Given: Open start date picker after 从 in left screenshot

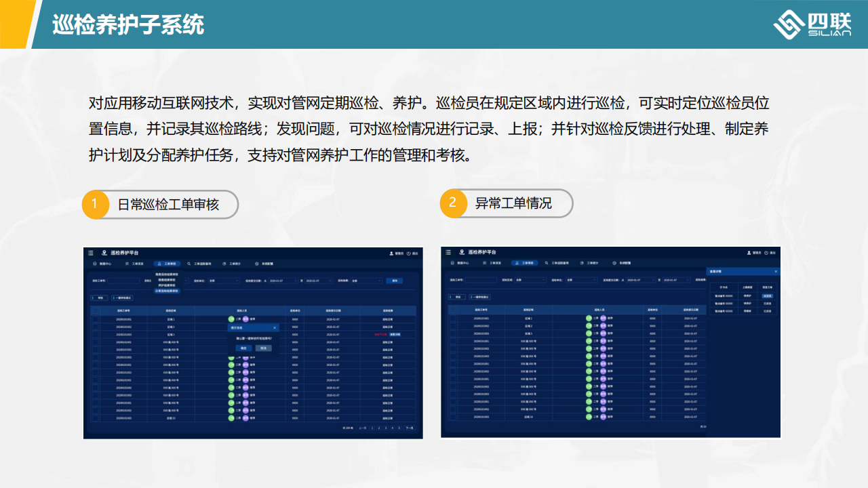Looking at the screenshot, I should (283, 281).
